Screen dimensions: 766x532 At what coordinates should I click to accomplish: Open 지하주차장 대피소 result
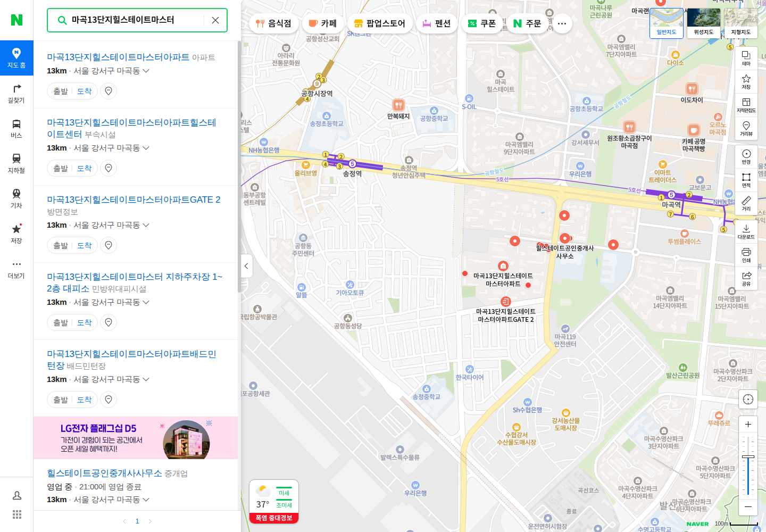point(135,282)
